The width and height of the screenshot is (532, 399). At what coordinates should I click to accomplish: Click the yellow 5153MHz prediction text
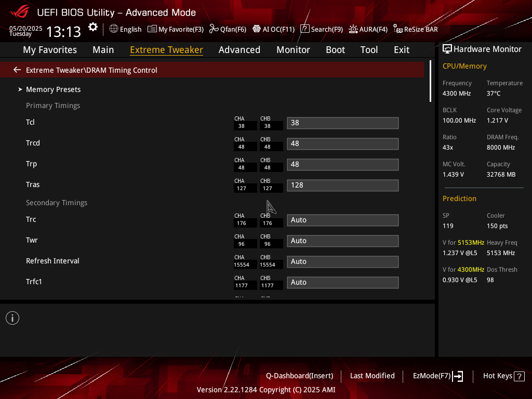[x=471, y=243]
